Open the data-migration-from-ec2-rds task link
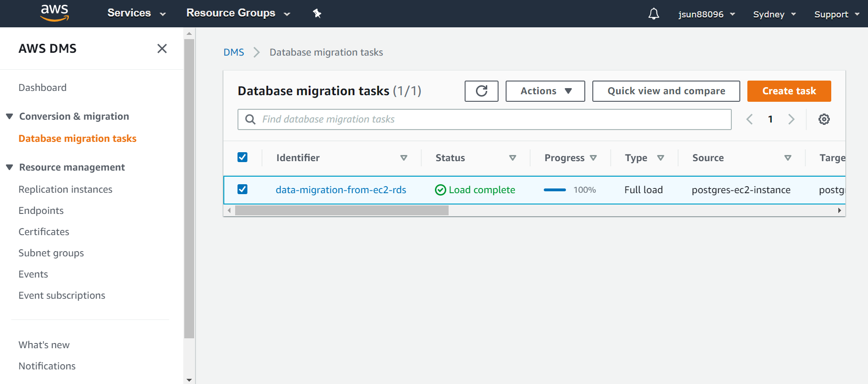The height and width of the screenshot is (384, 868). (x=341, y=190)
